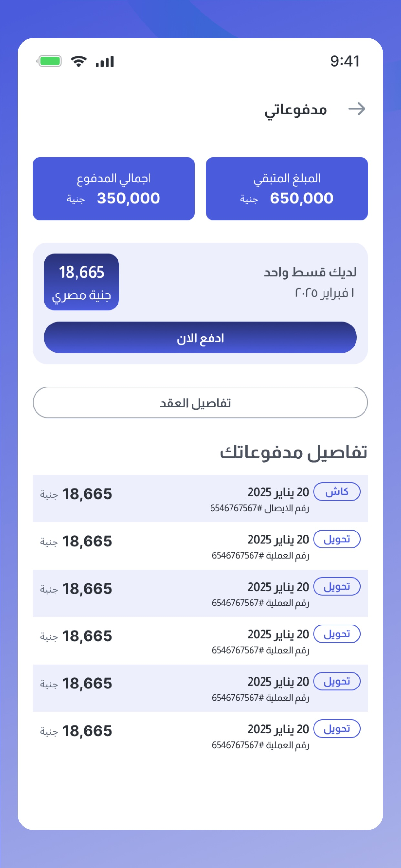Open تفاصيل العقد contract details

click(200, 402)
